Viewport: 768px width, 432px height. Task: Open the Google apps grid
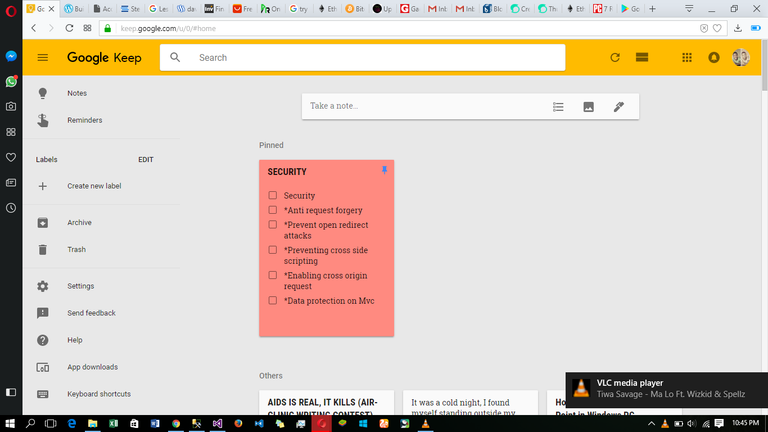(x=687, y=57)
